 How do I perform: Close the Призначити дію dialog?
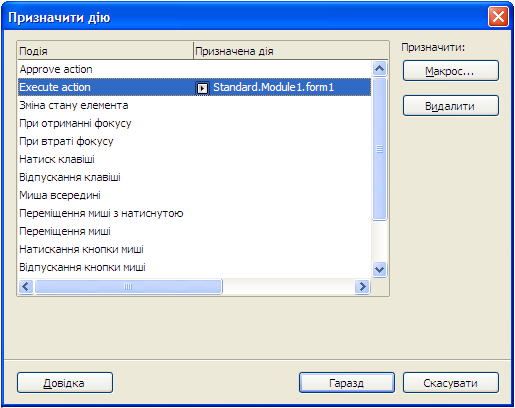pyautogui.click(x=498, y=16)
